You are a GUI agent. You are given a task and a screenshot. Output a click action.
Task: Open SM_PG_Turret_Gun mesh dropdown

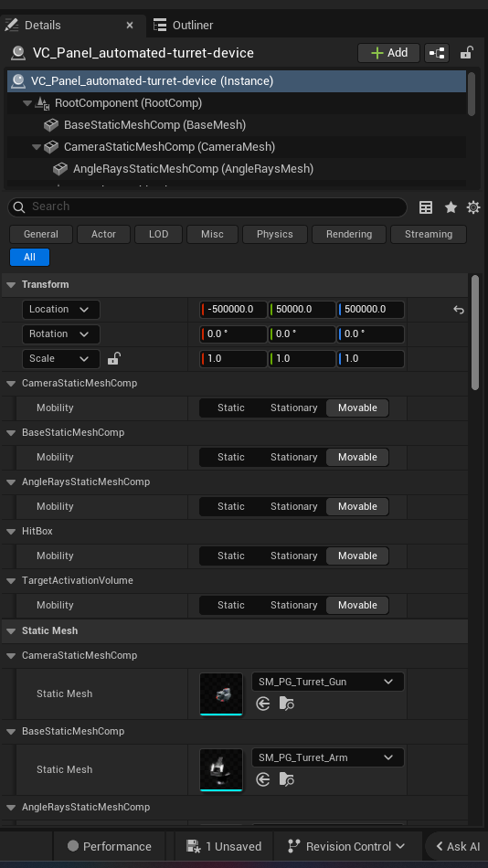(x=328, y=682)
